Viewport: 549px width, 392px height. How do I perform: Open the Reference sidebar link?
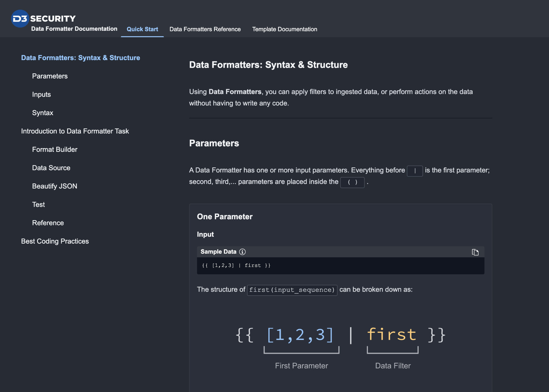(48, 223)
